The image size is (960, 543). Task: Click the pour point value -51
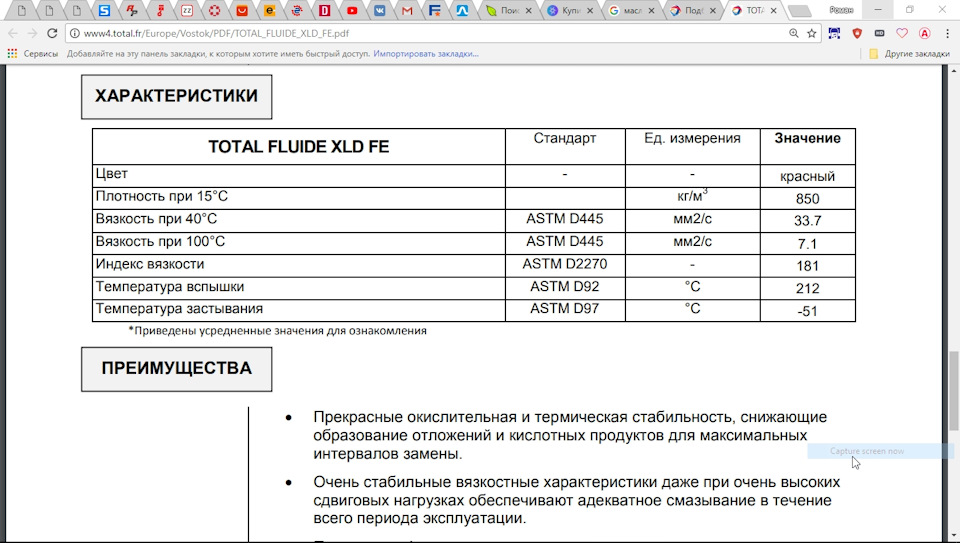pyautogui.click(x=808, y=311)
